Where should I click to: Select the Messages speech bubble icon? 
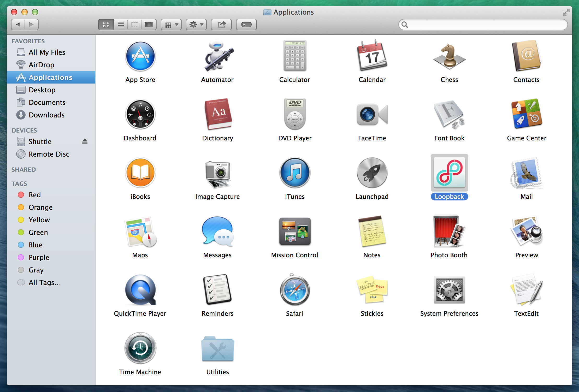click(x=217, y=231)
